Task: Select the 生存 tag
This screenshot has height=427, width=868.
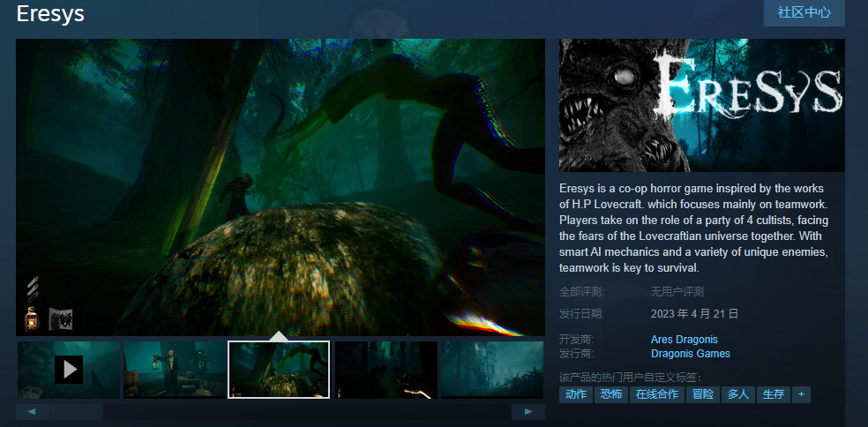Action: 773,394
